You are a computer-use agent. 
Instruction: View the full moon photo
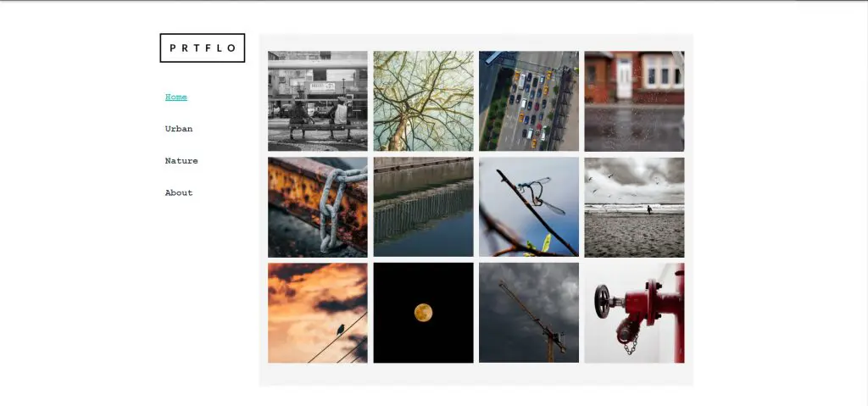pyautogui.click(x=424, y=313)
